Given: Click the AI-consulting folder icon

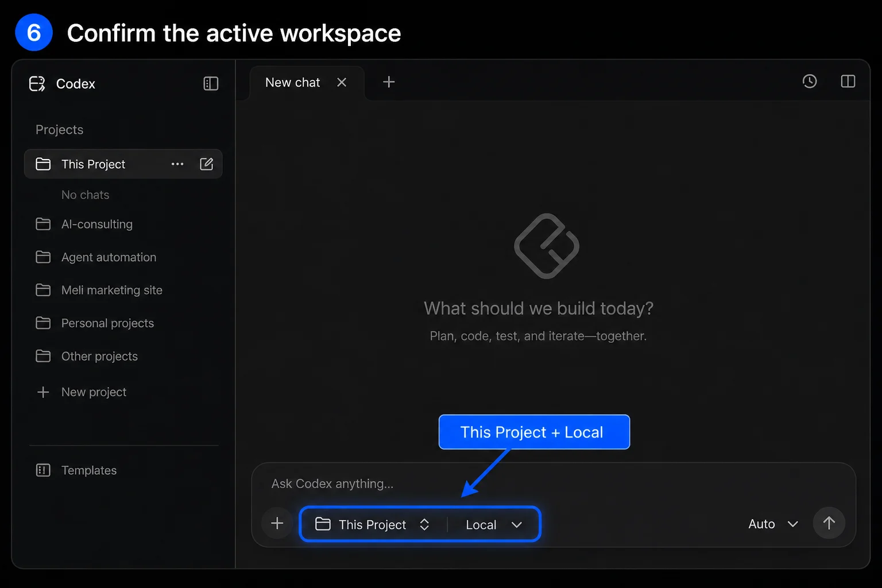Looking at the screenshot, I should pos(43,224).
